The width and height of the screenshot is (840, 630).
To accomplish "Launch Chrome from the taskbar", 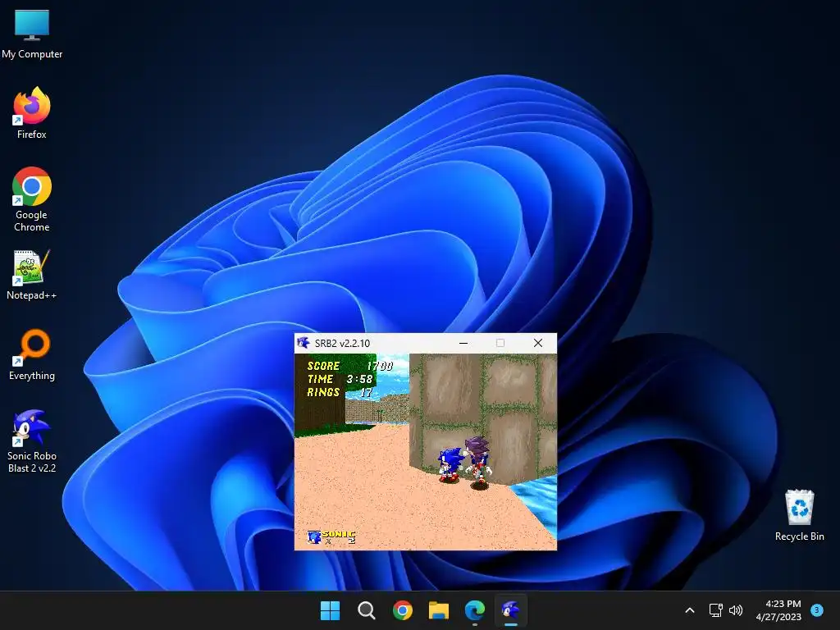I will click(402, 610).
